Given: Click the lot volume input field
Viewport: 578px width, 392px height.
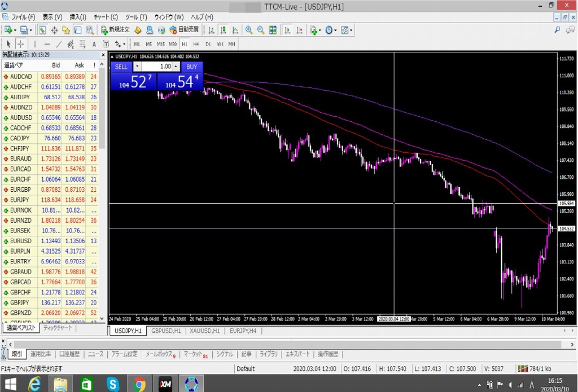Looking at the screenshot, I should coord(157,67).
